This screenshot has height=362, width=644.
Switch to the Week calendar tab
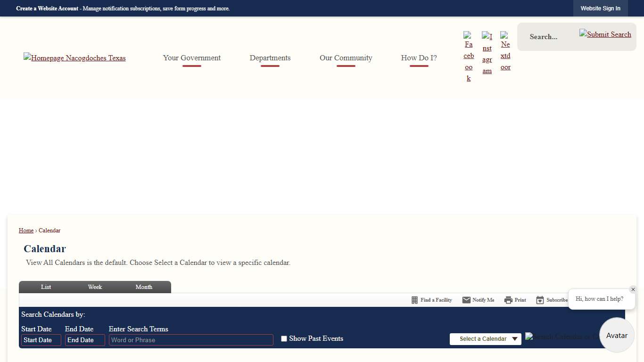[x=95, y=287]
